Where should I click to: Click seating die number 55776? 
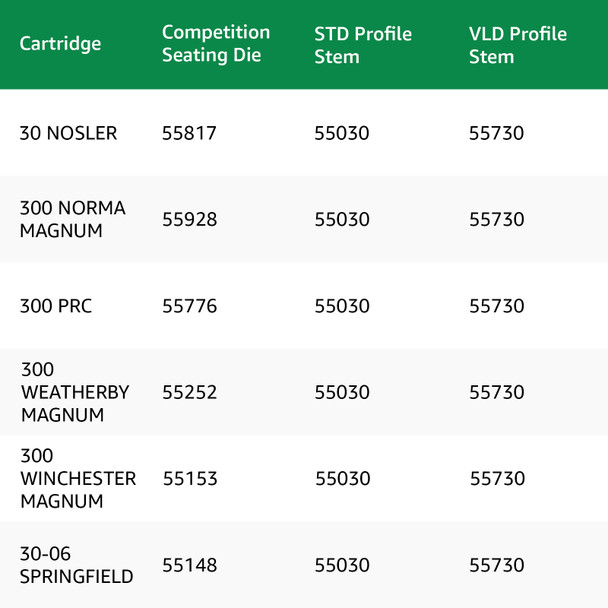click(x=189, y=306)
